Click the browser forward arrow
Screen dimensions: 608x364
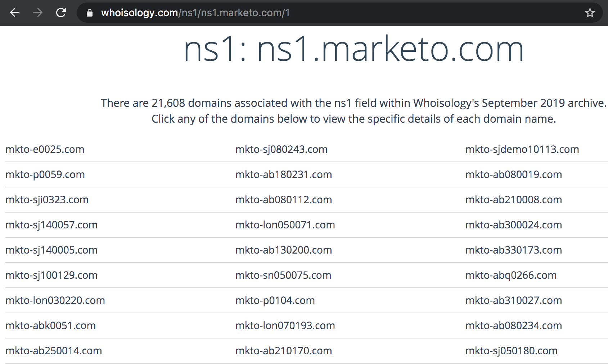tap(38, 13)
